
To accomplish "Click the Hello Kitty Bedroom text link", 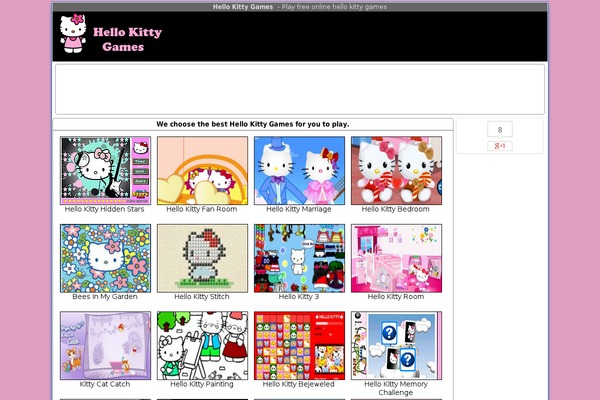I will pyautogui.click(x=396, y=209).
